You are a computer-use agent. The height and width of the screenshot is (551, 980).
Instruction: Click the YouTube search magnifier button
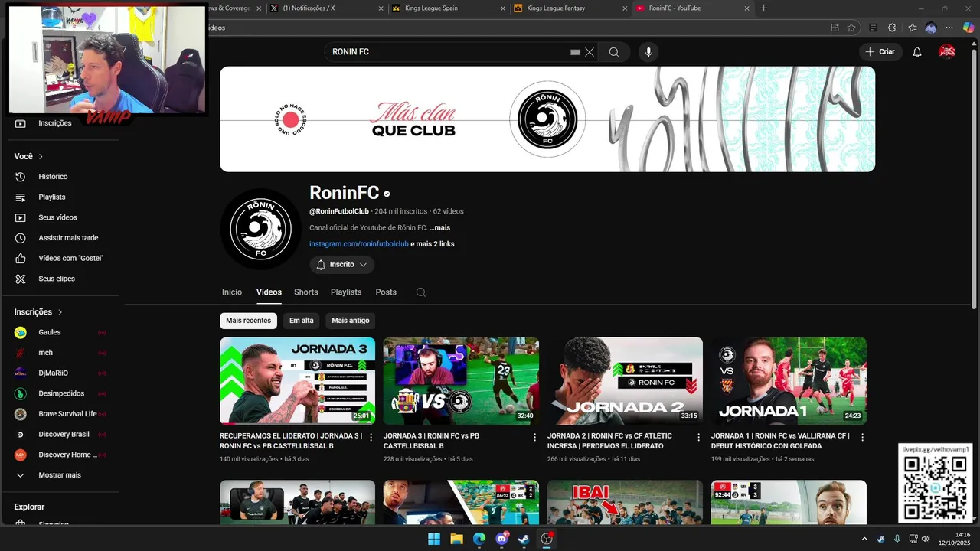pos(614,52)
